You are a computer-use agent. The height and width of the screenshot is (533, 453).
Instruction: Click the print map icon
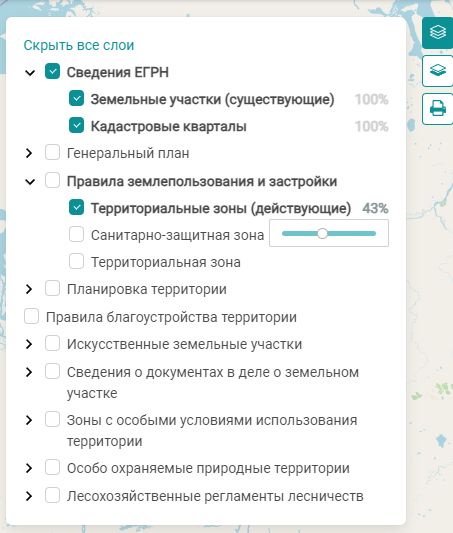pyautogui.click(x=438, y=109)
